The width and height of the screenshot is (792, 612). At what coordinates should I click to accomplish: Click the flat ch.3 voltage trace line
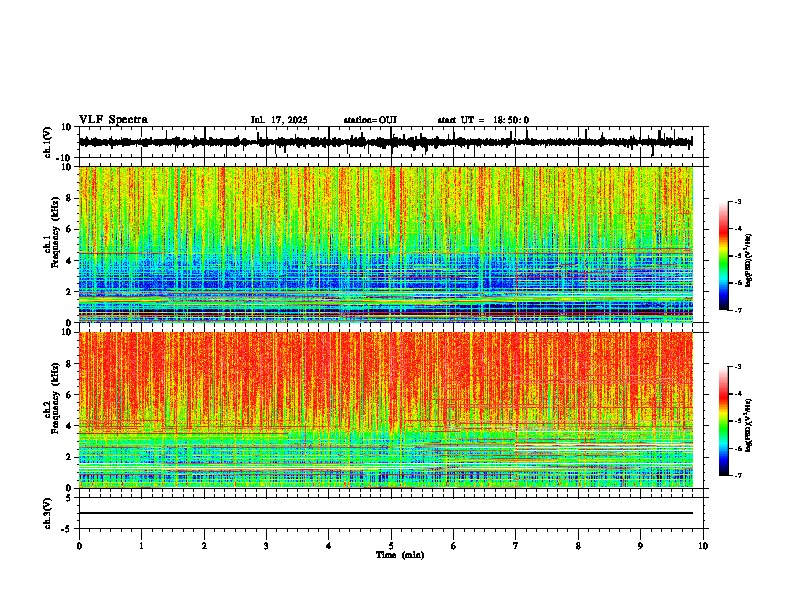[x=385, y=513]
